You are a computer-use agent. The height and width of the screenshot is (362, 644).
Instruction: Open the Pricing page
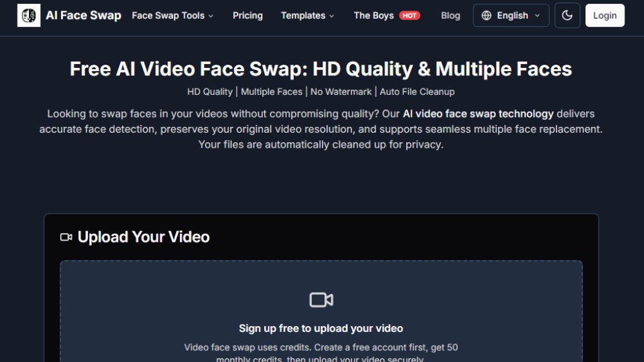248,16
